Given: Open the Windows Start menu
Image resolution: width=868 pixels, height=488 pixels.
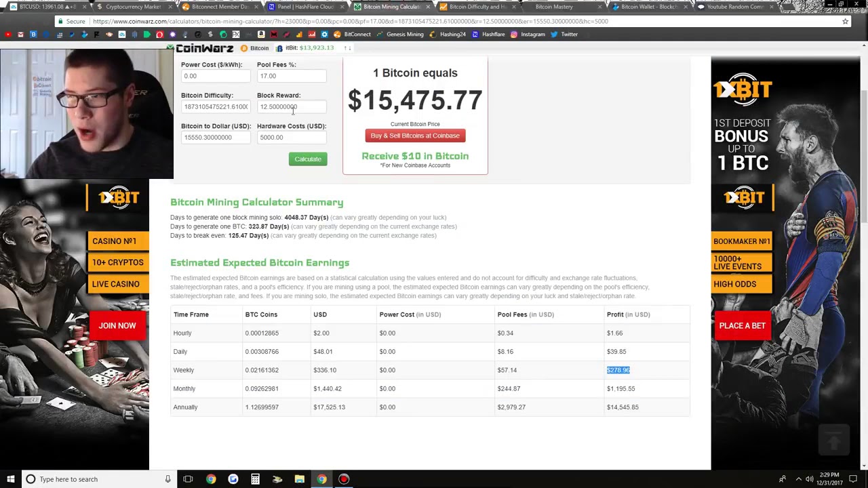Looking at the screenshot, I should pos(10,479).
